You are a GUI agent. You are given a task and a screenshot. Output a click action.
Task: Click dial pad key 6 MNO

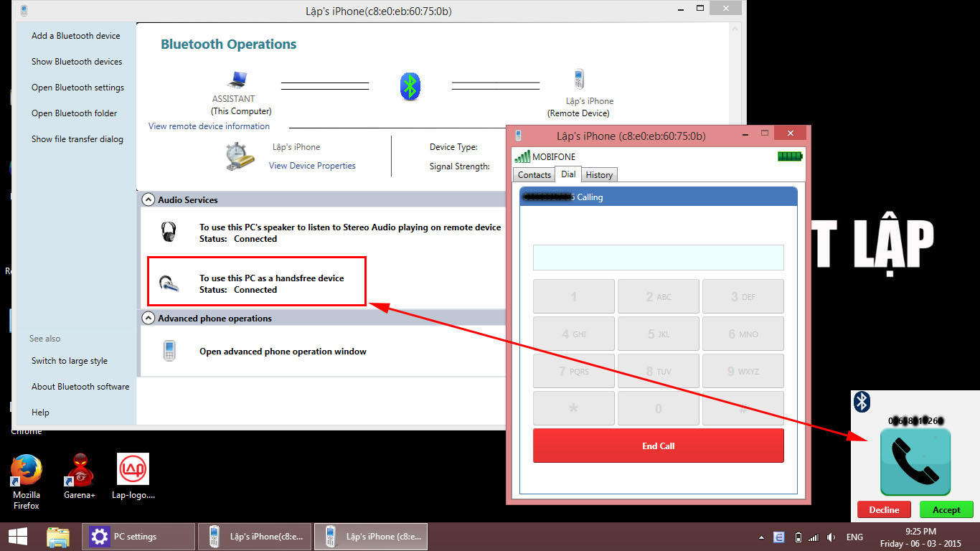coord(743,334)
